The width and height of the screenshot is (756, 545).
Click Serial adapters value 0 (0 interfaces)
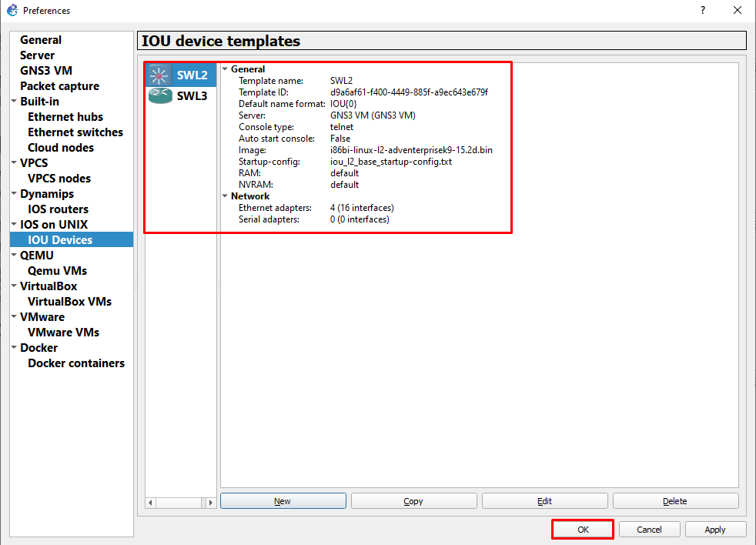click(360, 219)
